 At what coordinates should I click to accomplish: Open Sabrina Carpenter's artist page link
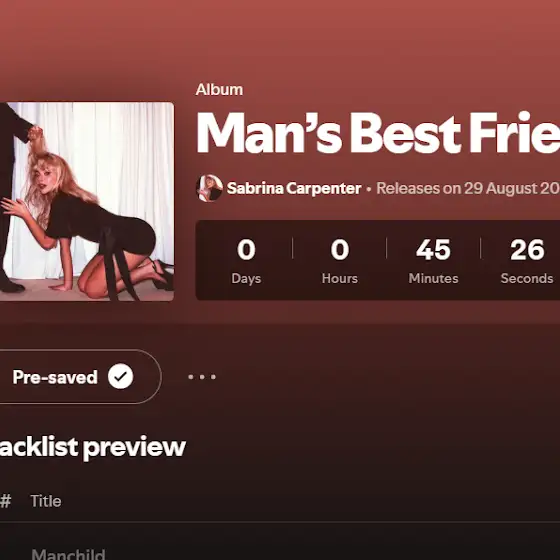[x=294, y=188]
